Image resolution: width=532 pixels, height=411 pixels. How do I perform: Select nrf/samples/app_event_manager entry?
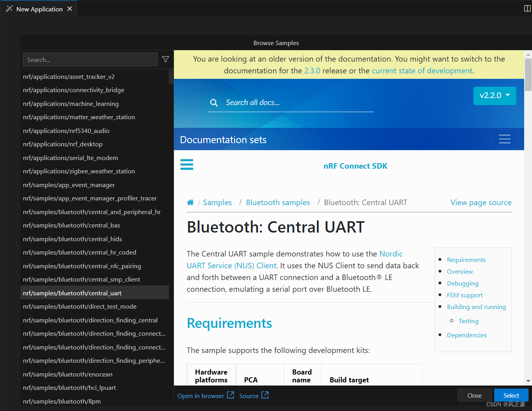(x=95, y=185)
